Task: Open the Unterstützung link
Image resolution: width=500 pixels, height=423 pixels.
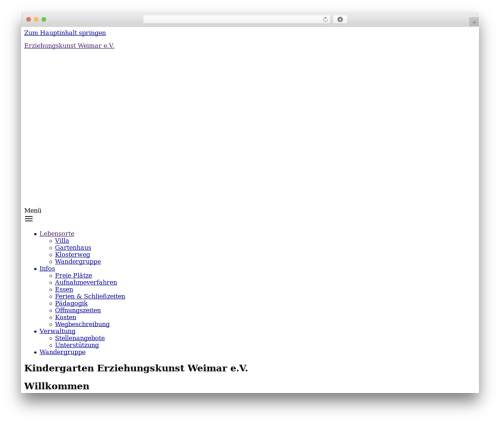Action: click(77, 345)
